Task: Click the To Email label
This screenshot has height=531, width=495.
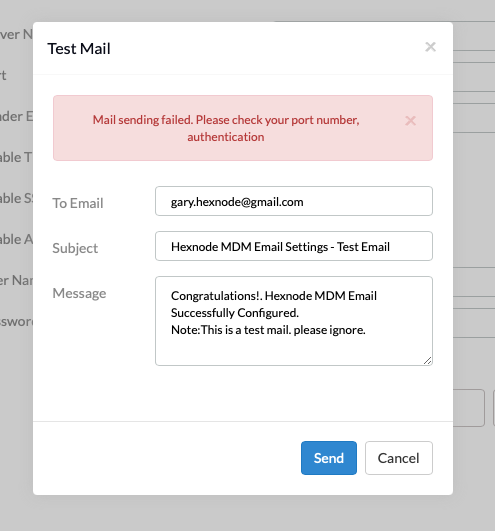Action: coord(78,203)
